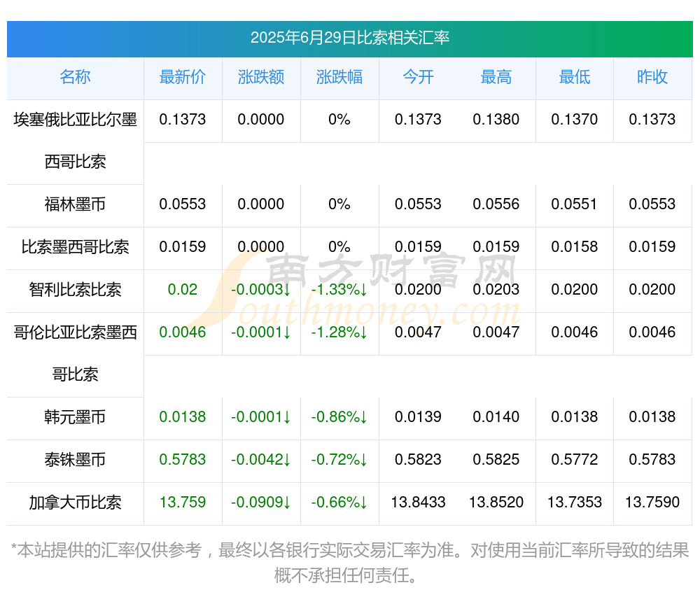The width and height of the screenshot is (700, 597).
Task: Click the disclaimer text below the table
Action: click(349, 563)
